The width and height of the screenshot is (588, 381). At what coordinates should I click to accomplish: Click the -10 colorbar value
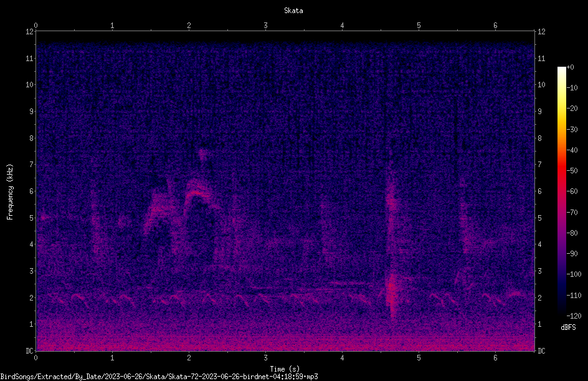click(x=572, y=88)
